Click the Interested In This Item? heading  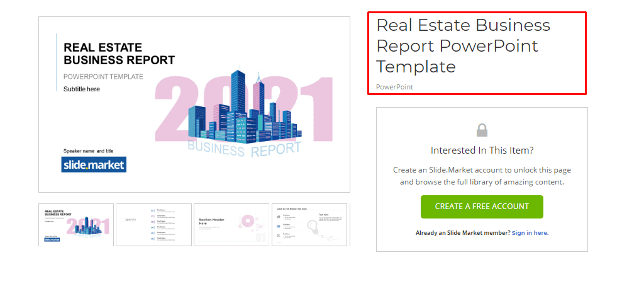[x=482, y=151]
